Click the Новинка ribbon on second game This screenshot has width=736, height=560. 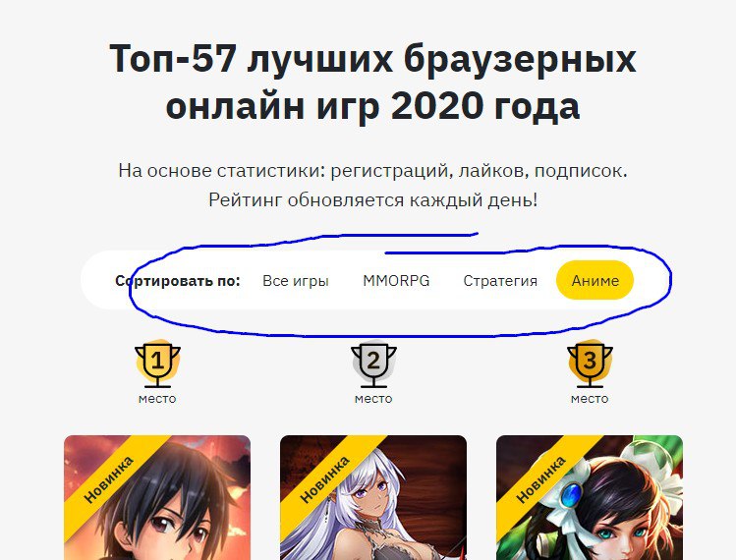(x=325, y=478)
